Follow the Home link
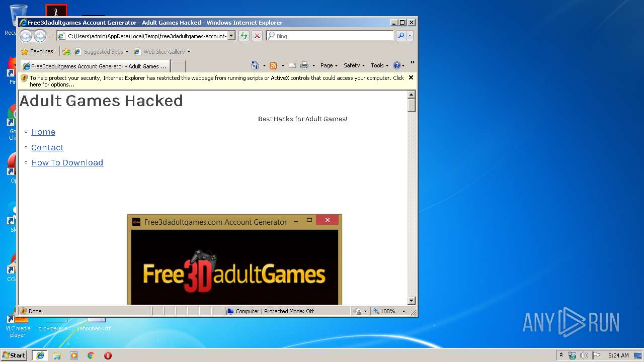 [x=43, y=132]
